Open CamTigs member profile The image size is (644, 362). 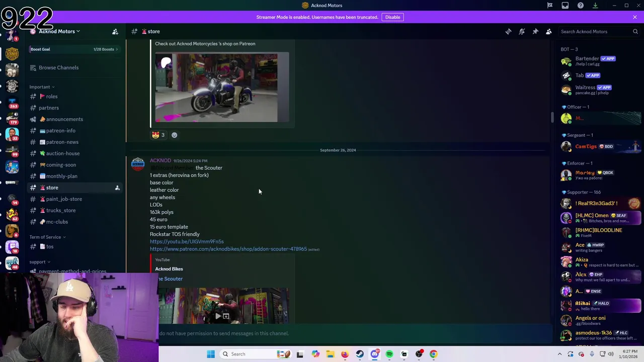click(600, 146)
